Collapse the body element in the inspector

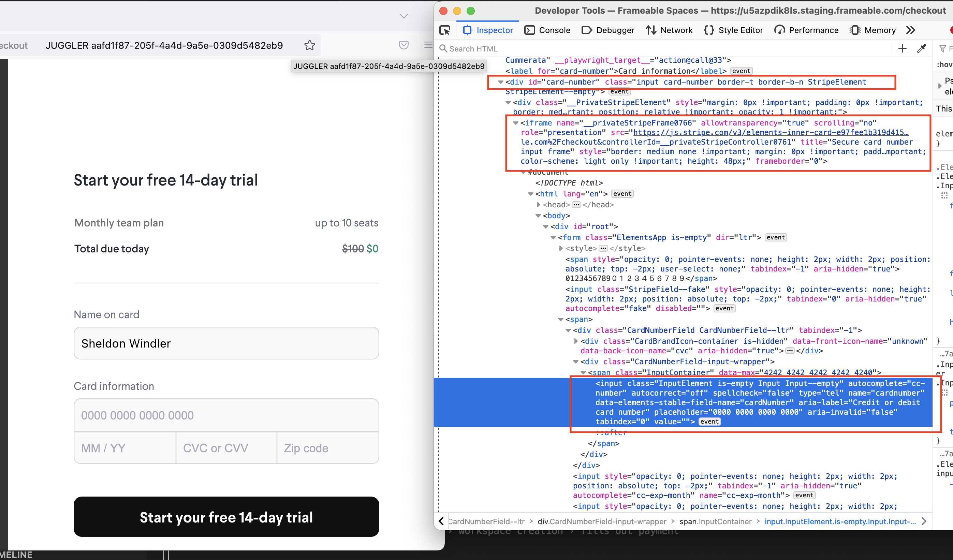[538, 216]
